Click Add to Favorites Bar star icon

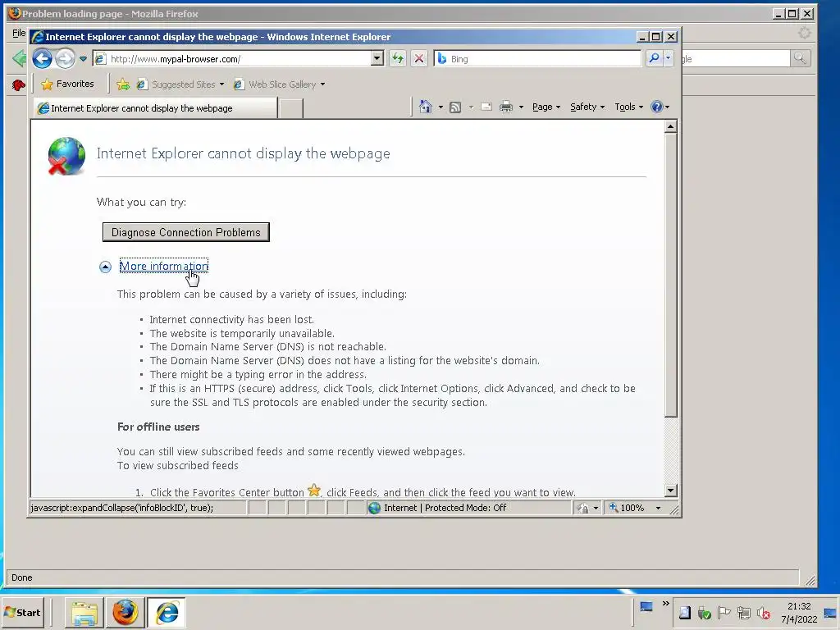coord(123,84)
